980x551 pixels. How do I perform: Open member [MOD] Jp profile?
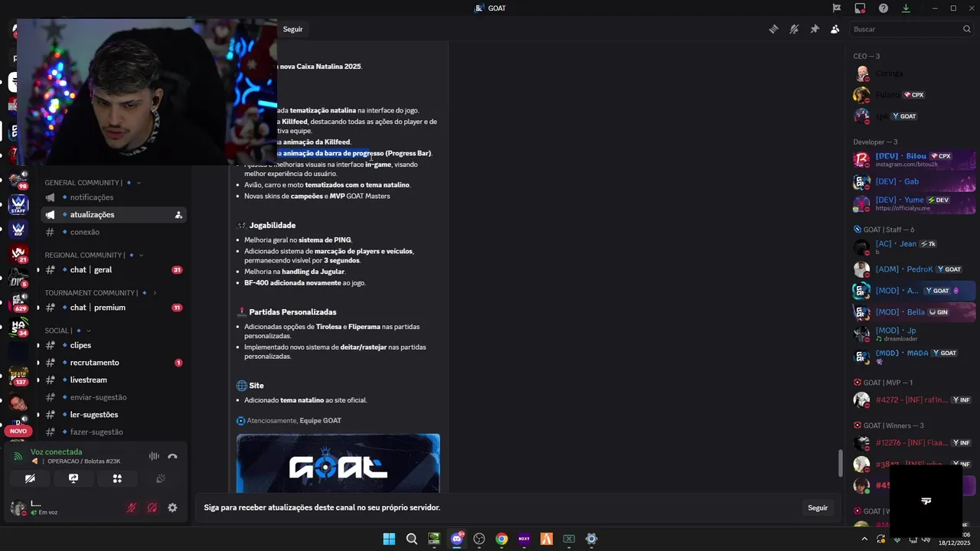[913, 334]
